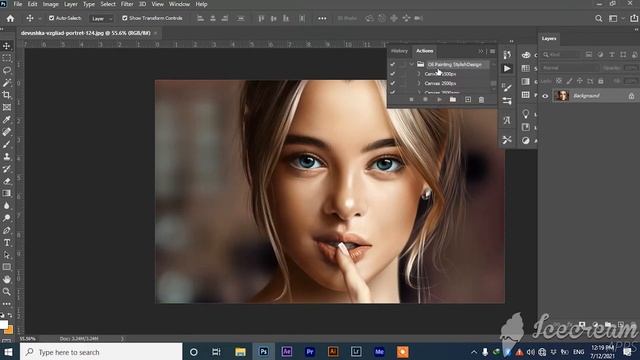Open the Actions panel flyout menu

[x=492, y=51]
